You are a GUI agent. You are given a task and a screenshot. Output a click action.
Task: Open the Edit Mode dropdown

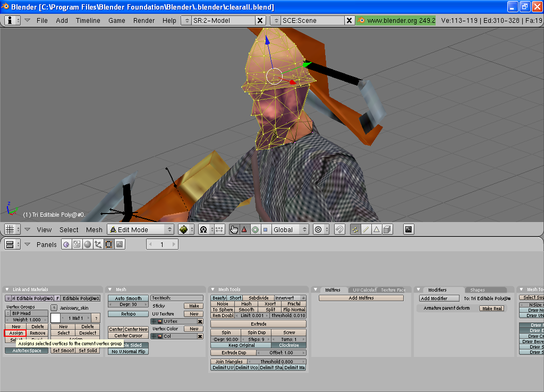pyautogui.click(x=140, y=229)
